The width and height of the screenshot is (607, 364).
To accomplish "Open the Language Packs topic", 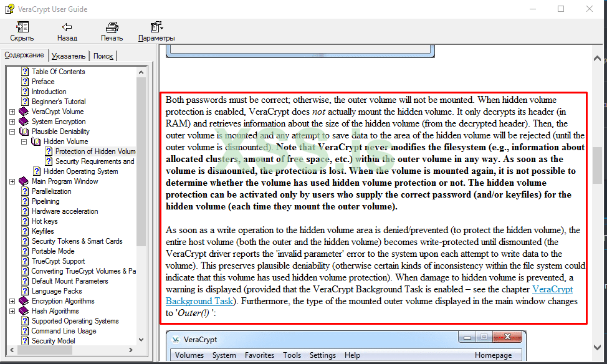I will (57, 291).
